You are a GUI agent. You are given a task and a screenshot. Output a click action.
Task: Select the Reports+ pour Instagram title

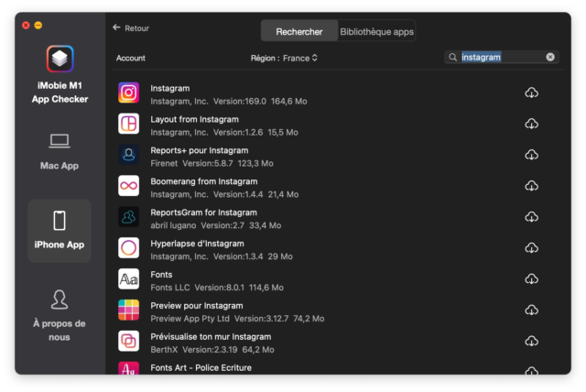(x=200, y=150)
